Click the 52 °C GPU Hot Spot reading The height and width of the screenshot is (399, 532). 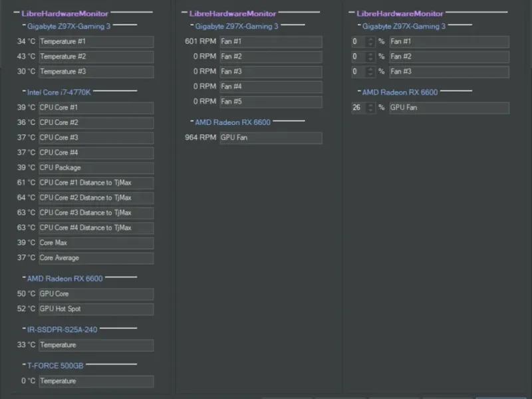click(26, 309)
